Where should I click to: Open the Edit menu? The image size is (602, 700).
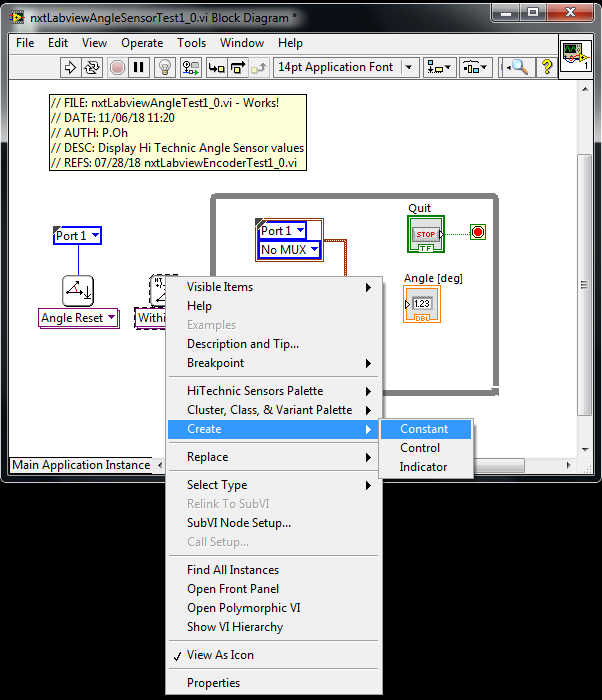click(58, 43)
